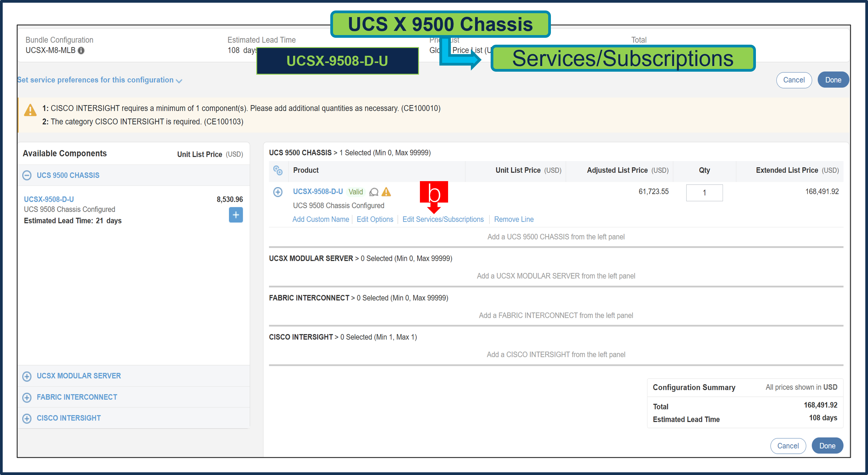Viewport: 868px width, 475px height.
Task: Click the bottom Done button
Action: tap(827, 446)
